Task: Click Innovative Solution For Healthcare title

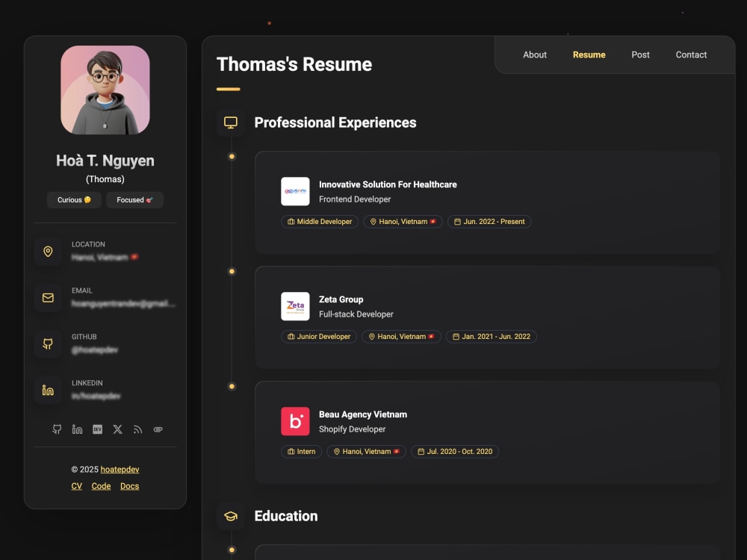Action: pyautogui.click(x=388, y=184)
